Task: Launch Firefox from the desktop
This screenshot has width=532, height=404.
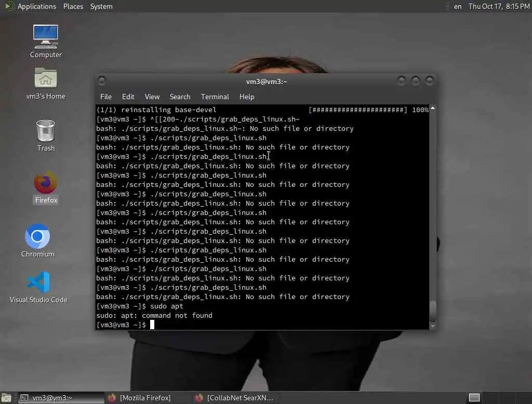Action: tap(46, 187)
